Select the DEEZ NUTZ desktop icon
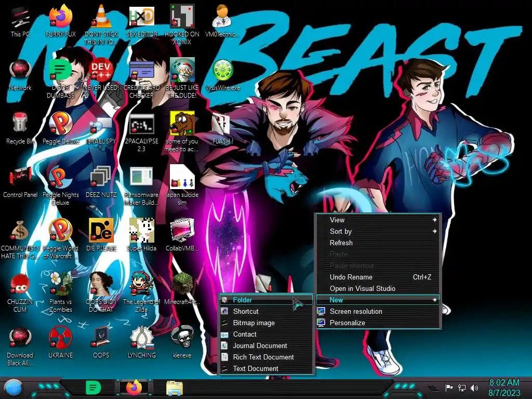The image size is (532, 399). [x=101, y=182]
